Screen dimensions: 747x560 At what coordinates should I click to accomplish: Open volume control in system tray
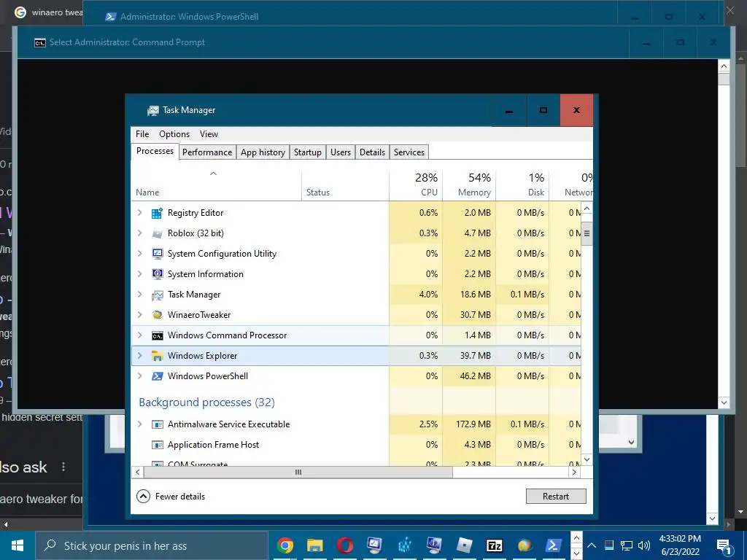click(x=643, y=545)
